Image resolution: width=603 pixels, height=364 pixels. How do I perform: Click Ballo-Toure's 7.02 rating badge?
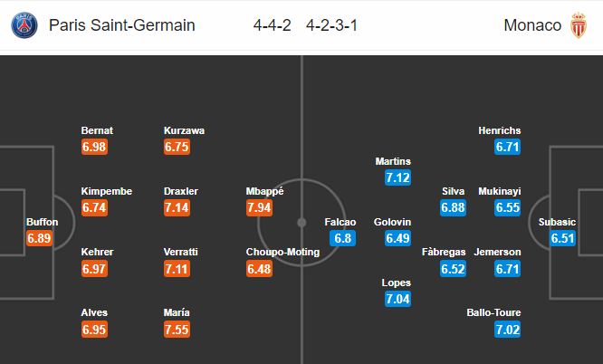pos(508,330)
